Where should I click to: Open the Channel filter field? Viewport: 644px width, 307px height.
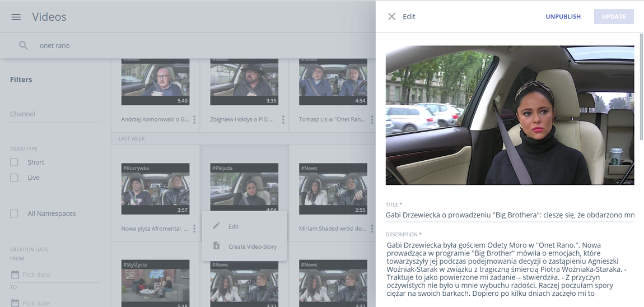(55, 114)
